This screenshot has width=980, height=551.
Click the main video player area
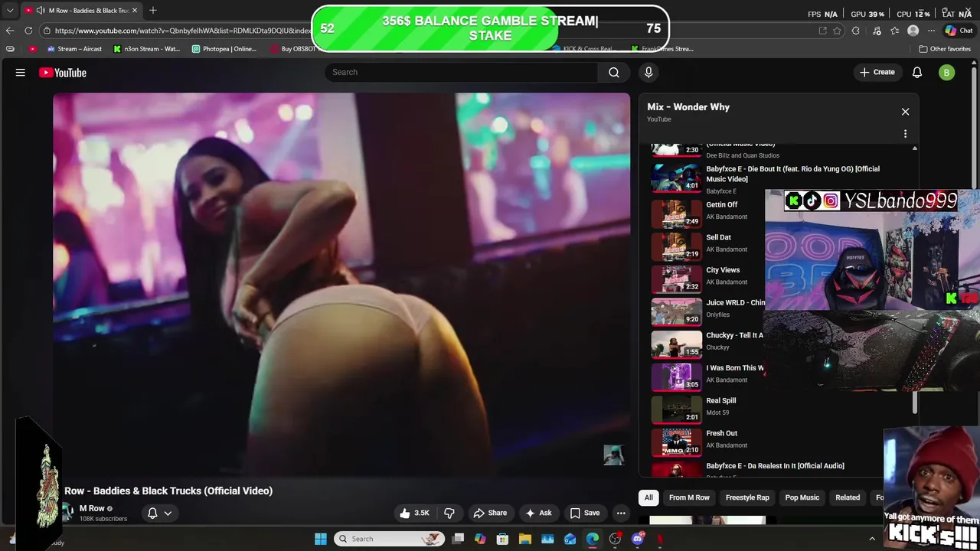coord(341,285)
